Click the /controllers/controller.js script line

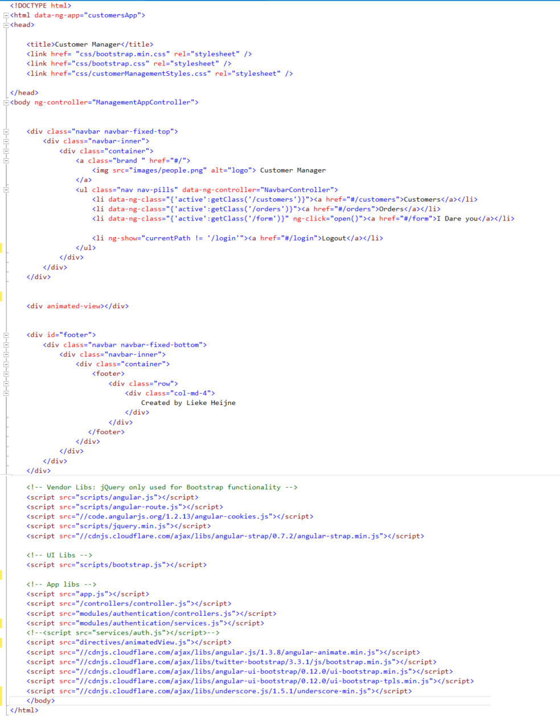129,604
